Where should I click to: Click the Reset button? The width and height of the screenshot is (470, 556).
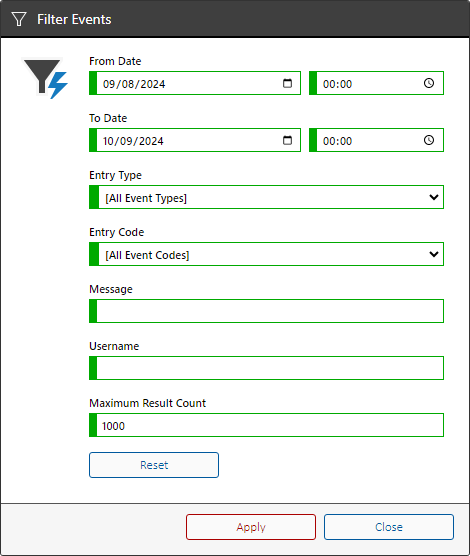pyautogui.click(x=154, y=465)
